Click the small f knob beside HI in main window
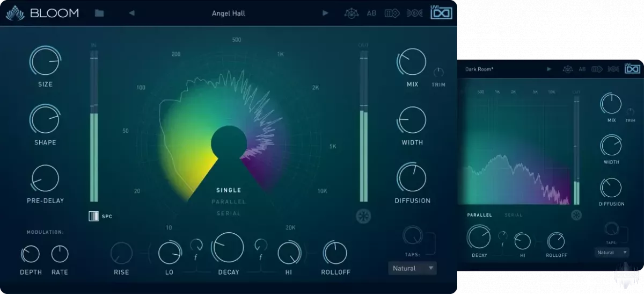 (x=261, y=245)
